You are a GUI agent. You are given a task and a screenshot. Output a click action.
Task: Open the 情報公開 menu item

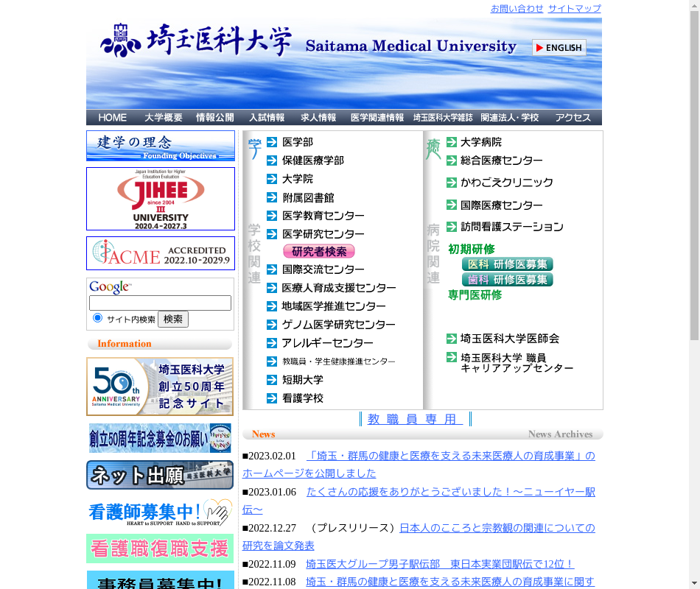[214, 117]
